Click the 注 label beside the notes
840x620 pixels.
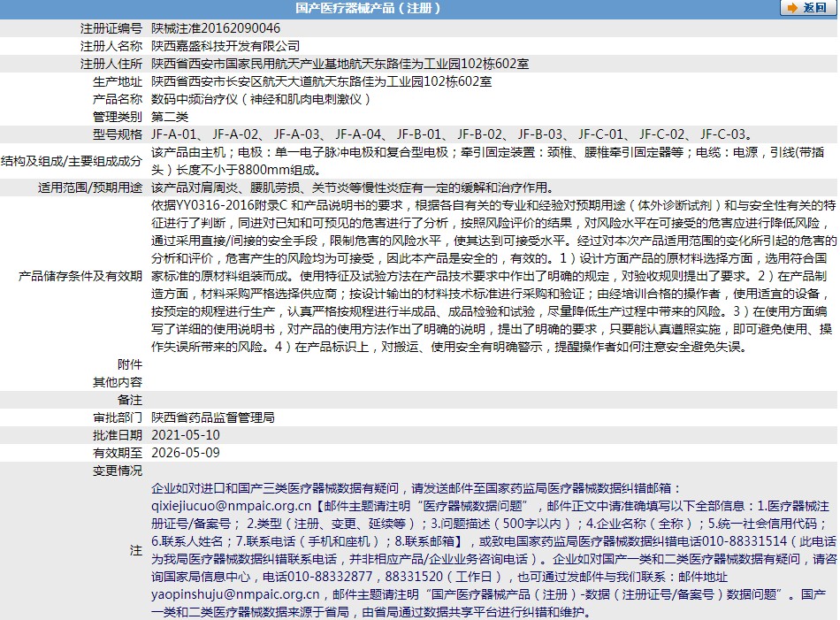(135, 550)
